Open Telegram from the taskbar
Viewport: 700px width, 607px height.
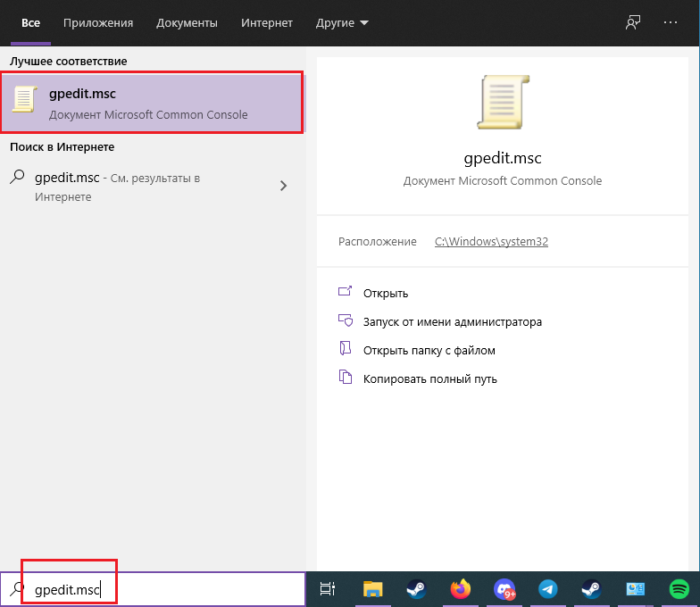click(548, 589)
